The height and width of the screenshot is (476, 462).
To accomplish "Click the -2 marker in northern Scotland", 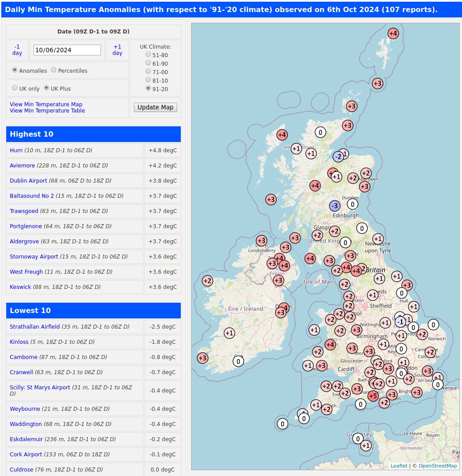I will [337, 156].
